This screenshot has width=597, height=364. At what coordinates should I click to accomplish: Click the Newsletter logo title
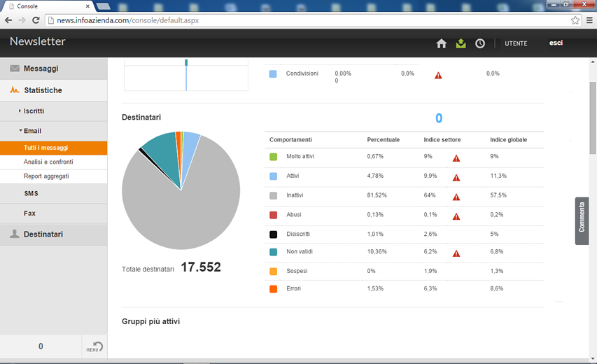coord(37,41)
